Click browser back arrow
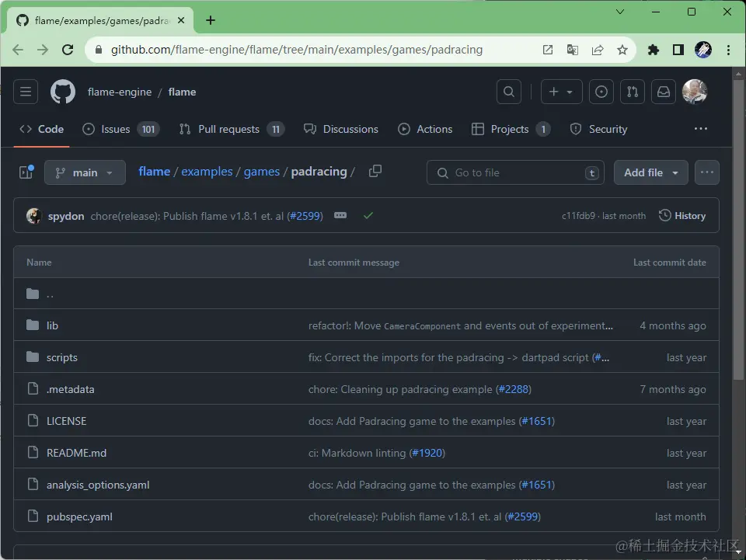This screenshot has width=746, height=560. click(18, 50)
